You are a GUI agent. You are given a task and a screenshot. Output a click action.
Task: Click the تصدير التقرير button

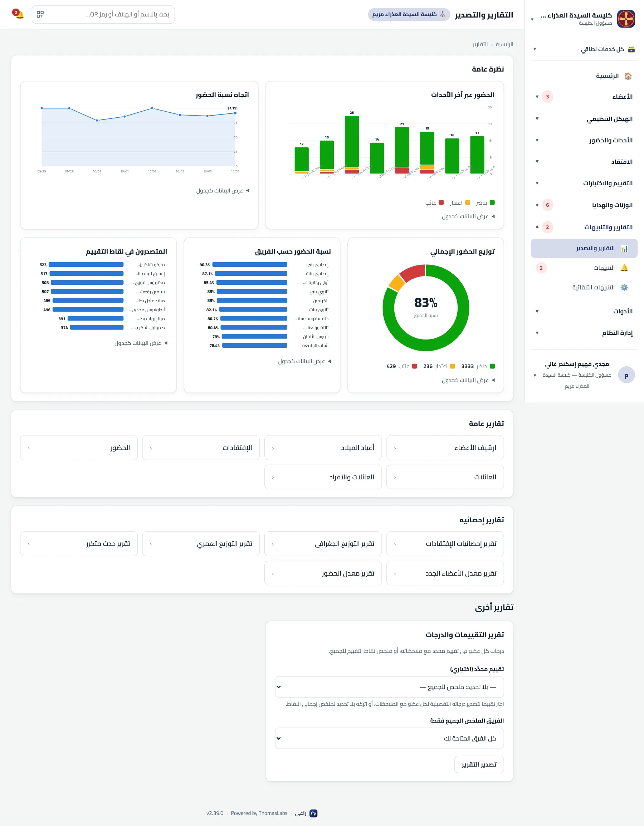(x=479, y=765)
